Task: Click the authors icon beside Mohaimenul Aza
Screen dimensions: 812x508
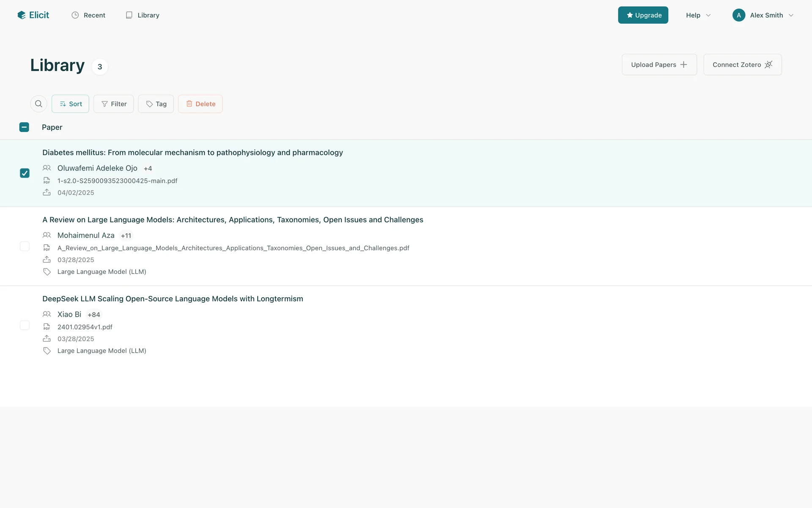Action: (47, 235)
